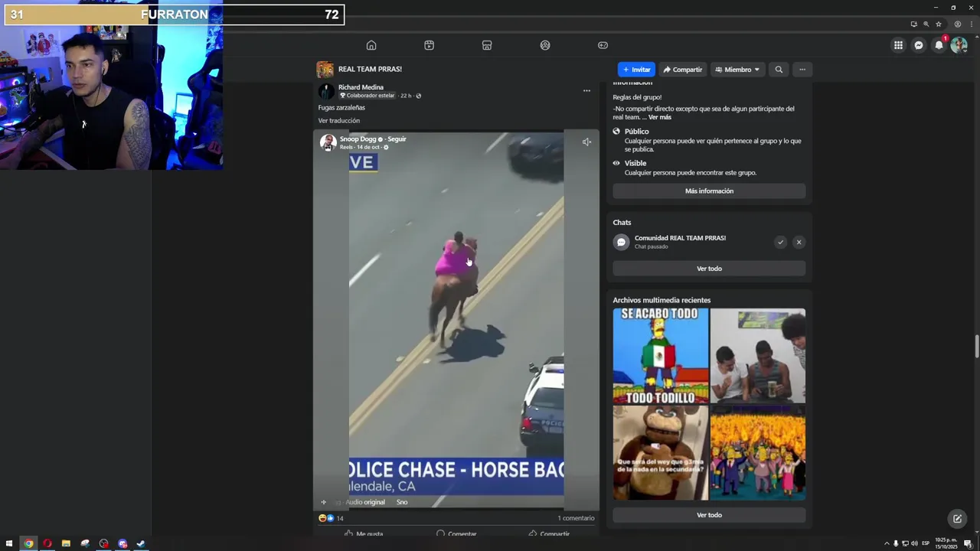Open the Facebook menu grid icon
Screen dimensions: 980x551
[x=898, y=45]
